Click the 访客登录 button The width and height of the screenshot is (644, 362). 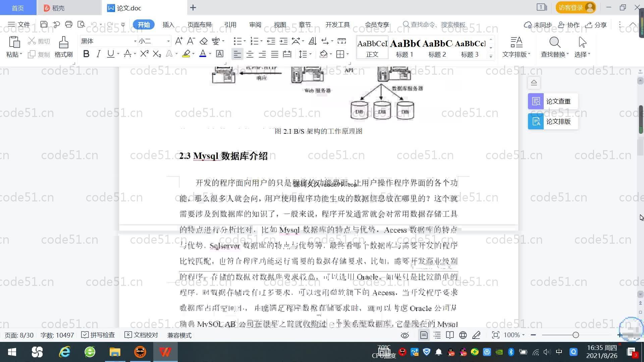point(576,7)
